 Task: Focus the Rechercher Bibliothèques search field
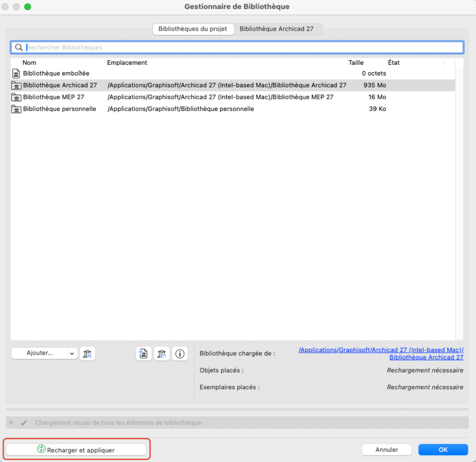(x=238, y=47)
